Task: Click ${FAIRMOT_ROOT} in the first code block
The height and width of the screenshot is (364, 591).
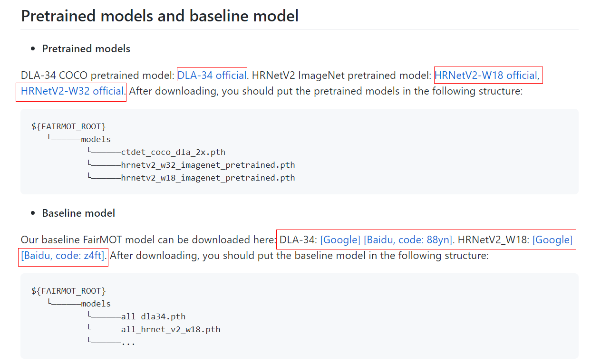Action: click(x=68, y=127)
